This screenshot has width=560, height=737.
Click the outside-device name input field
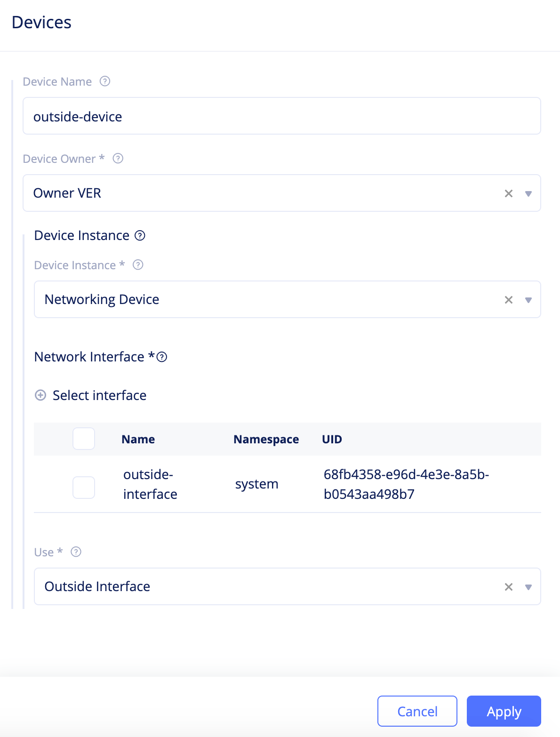click(x=281, y=116)
